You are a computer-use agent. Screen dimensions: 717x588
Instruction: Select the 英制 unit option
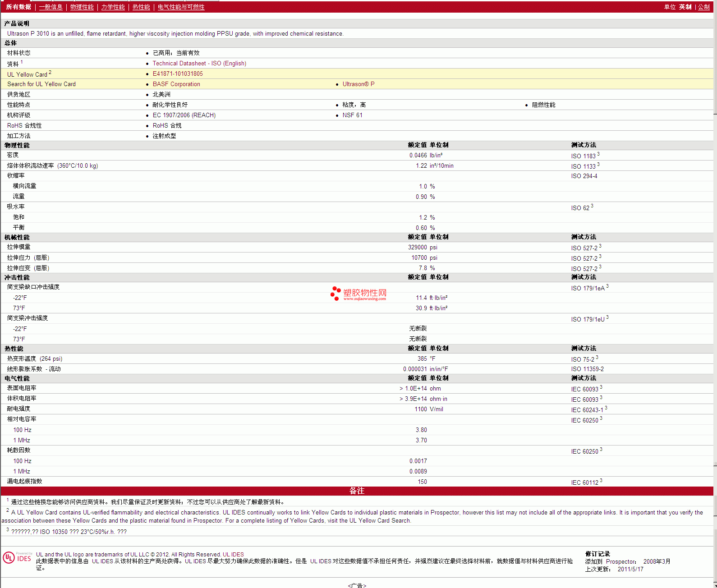(x=685, y=7)
